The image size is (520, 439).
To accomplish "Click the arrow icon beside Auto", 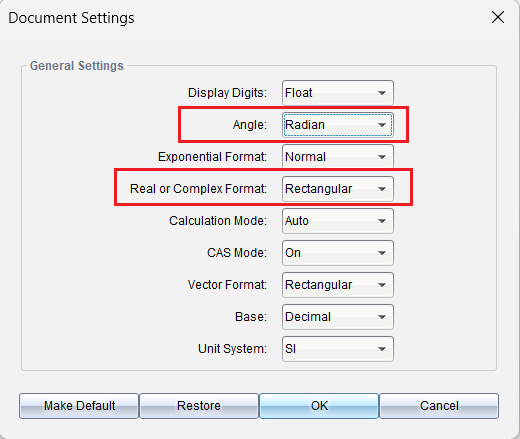I will (382, 221).
